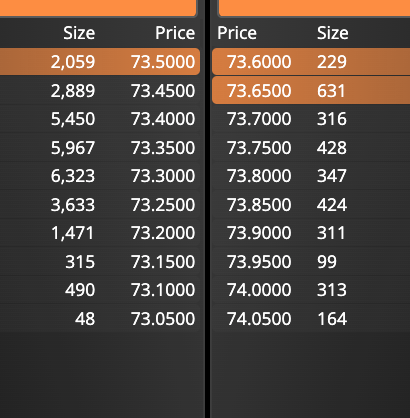410x418 pixels.
Task: Select bid price 73.5000 row
Action: (x=100, y=62)
